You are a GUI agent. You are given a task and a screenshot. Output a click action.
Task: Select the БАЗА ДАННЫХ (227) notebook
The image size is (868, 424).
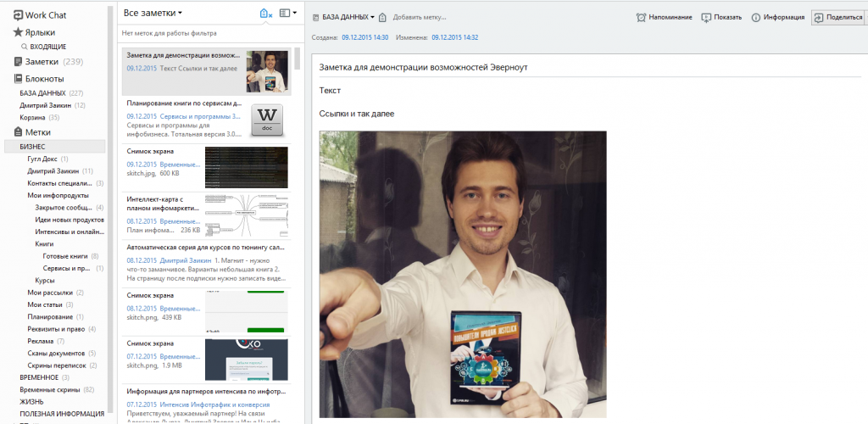[51, 93]
